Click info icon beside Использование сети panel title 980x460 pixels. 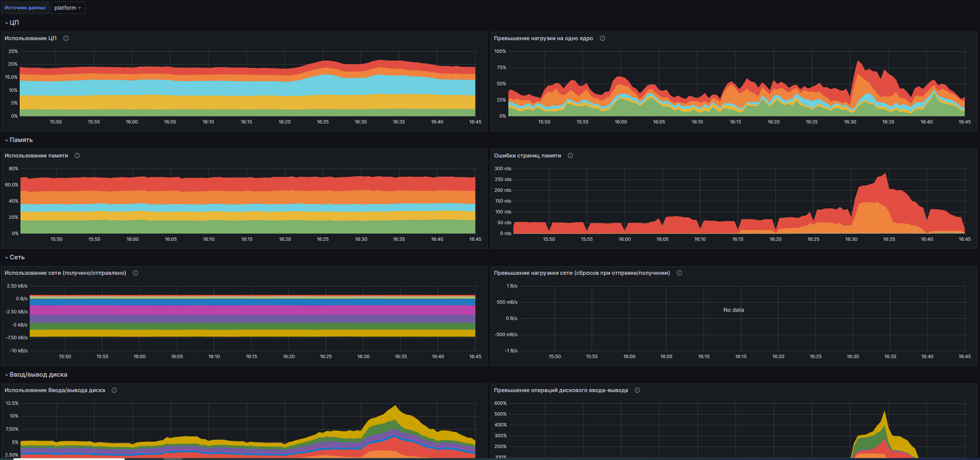[x=135, y=273]
